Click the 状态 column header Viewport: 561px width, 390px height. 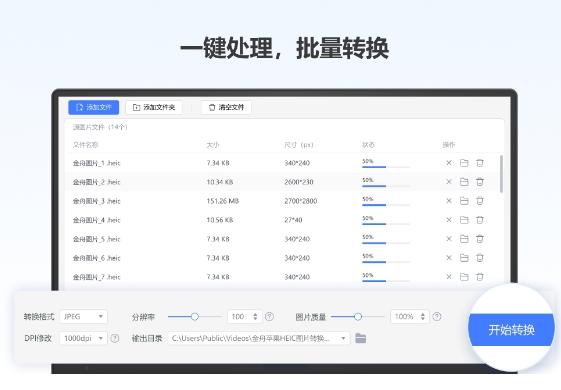coord(369,145)
